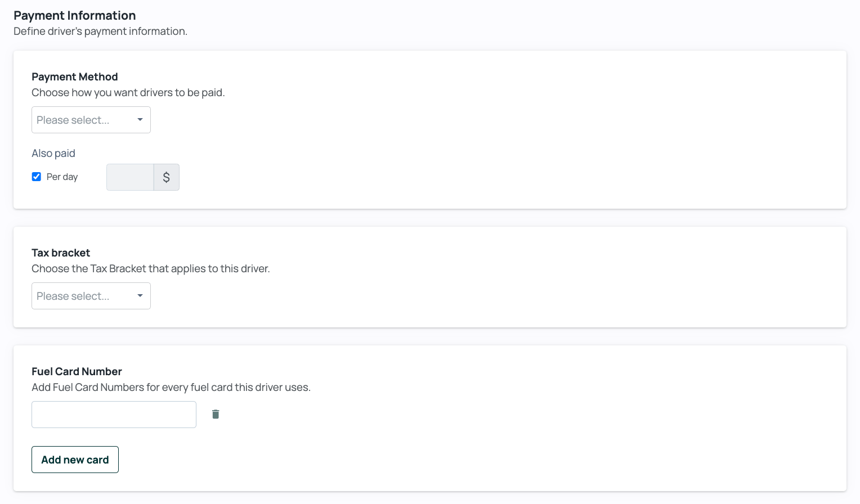
Task: Select the currency suffix on the daily pay input
Action: point(166,177)
